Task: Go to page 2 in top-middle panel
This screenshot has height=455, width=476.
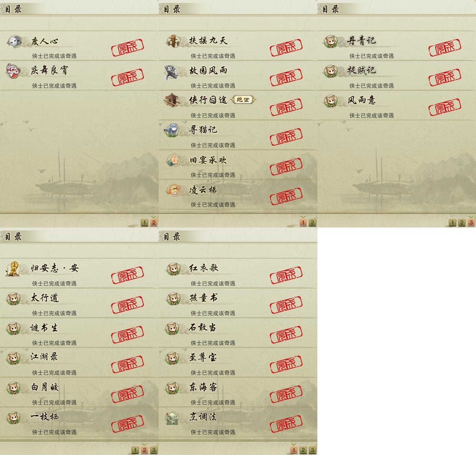Action: 313,223
